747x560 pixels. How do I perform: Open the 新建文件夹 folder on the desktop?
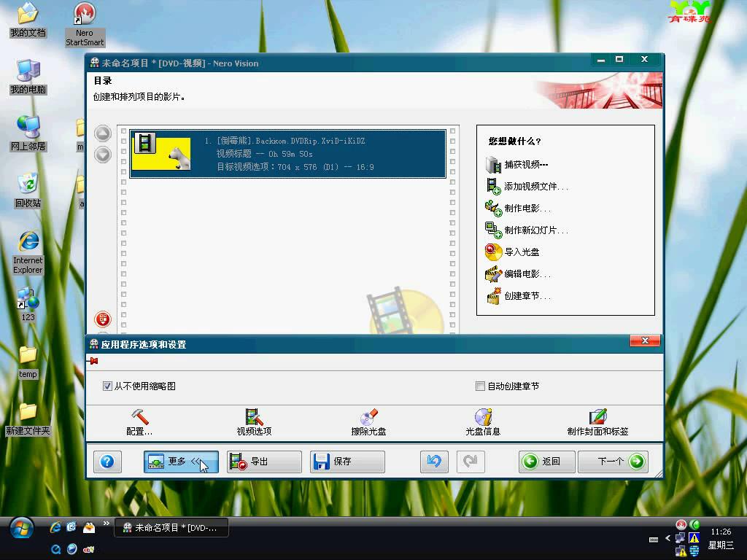[28, 419]
